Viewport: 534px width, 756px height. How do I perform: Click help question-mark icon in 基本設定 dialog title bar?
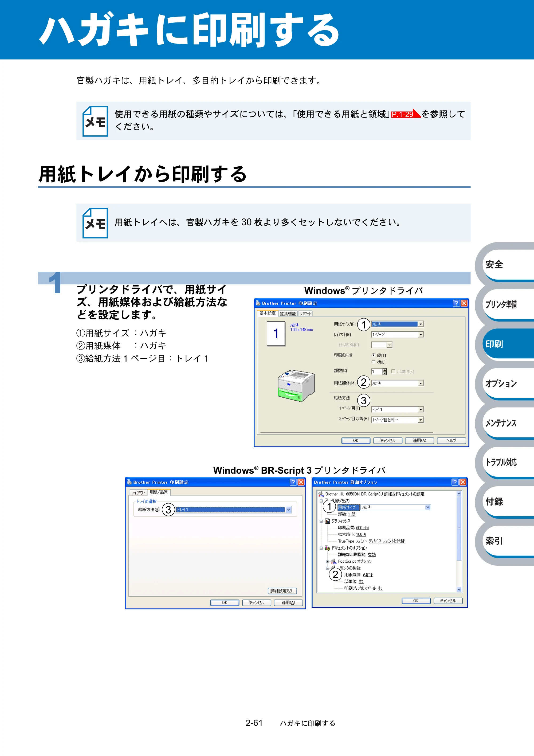456,303
